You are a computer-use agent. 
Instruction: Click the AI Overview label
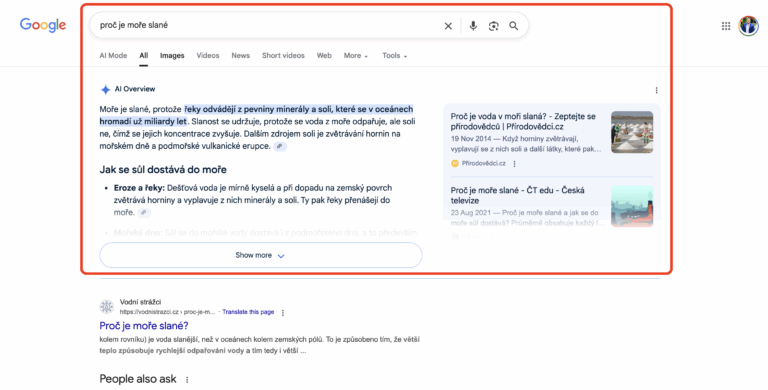point(135,89)
